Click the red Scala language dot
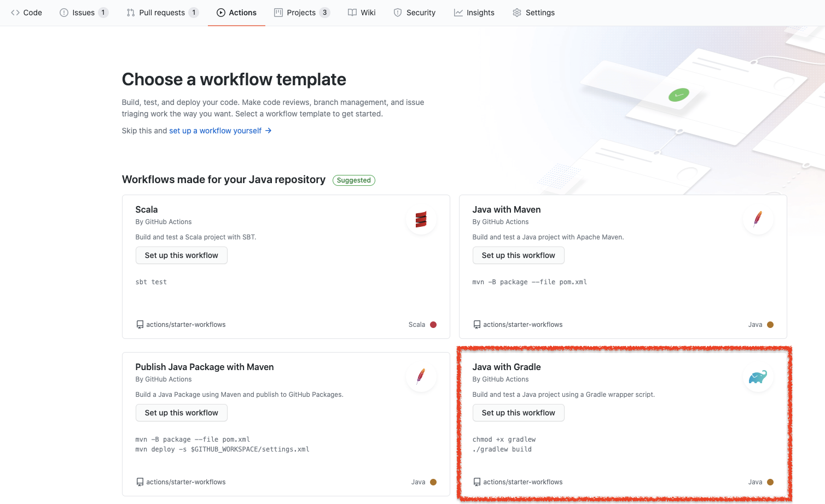Image resolution: width=825 pixels, height=504 pixels. tap(433, 325)
